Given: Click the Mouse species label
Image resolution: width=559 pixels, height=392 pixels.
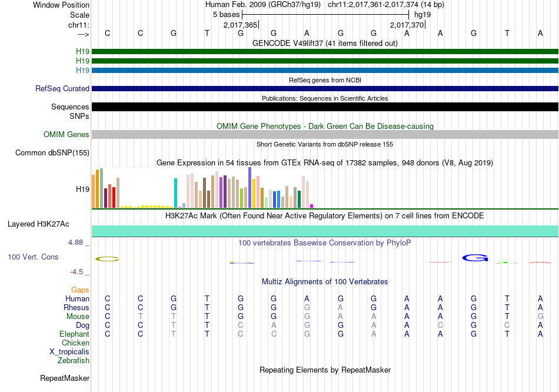Looking at the screenshot, I should (78, 317).
